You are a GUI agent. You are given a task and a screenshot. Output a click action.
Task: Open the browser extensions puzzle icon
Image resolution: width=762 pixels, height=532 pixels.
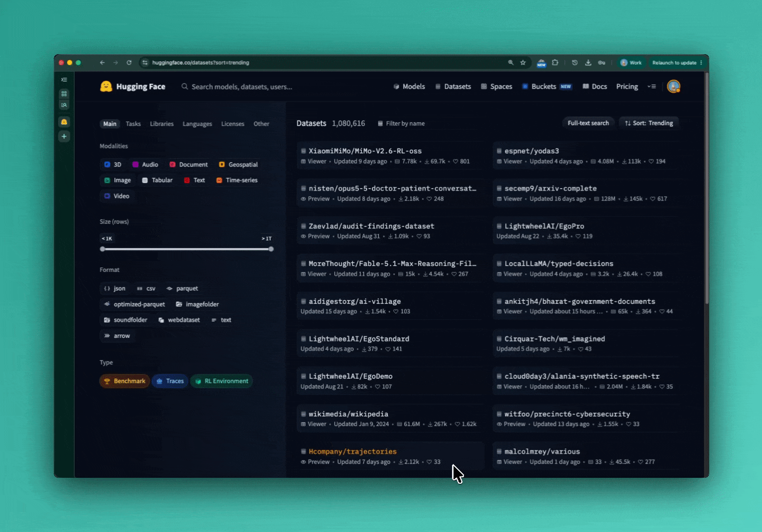click(555, 63)
